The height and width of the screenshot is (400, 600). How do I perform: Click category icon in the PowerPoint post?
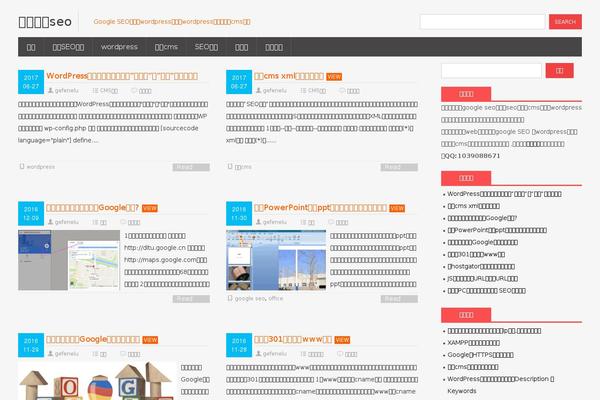coord(303,222)
